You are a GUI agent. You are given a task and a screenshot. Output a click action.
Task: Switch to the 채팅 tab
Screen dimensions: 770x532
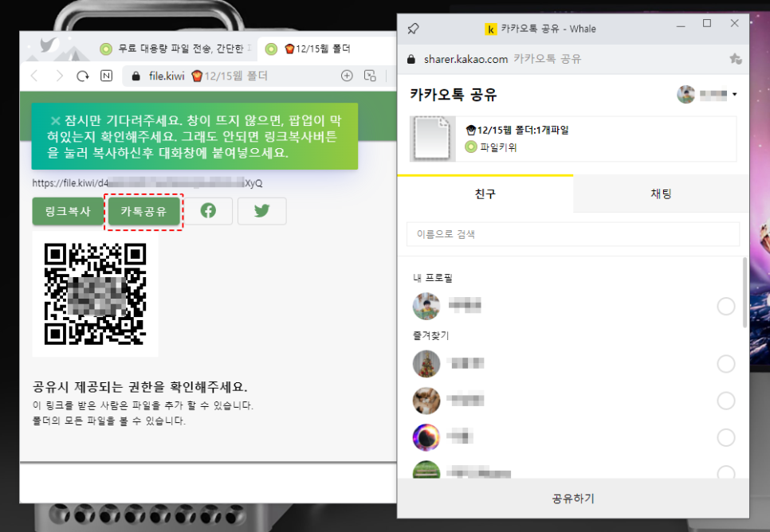click(661, 194)
